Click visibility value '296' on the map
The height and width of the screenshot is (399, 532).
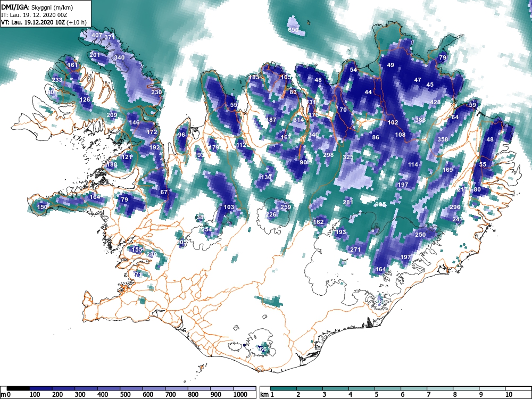click(x=455, y=207)
